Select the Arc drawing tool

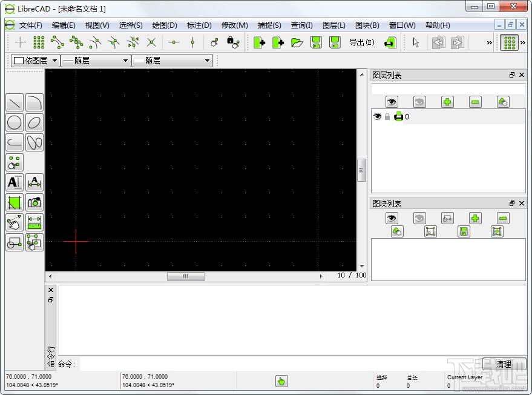pos(34,102)
